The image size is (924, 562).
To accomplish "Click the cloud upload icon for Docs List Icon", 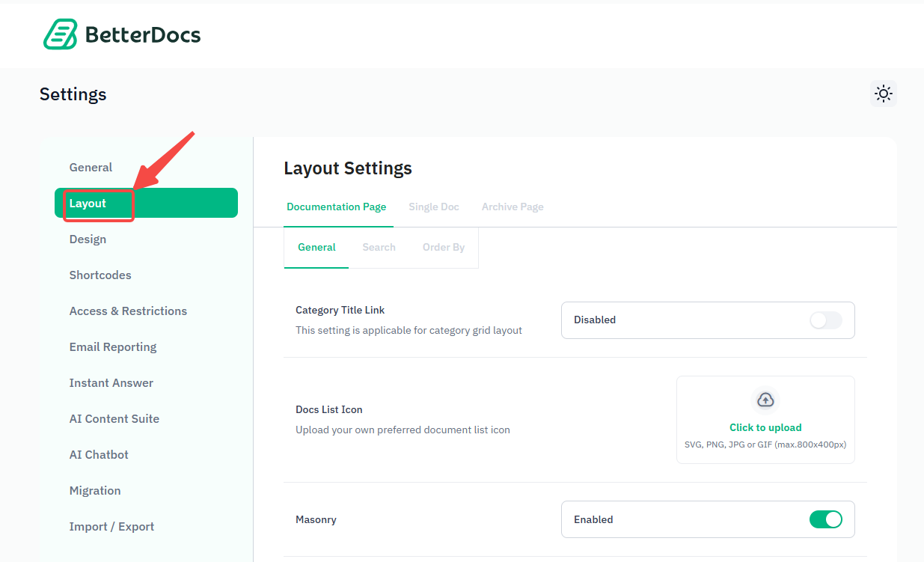I will [765, 400].
